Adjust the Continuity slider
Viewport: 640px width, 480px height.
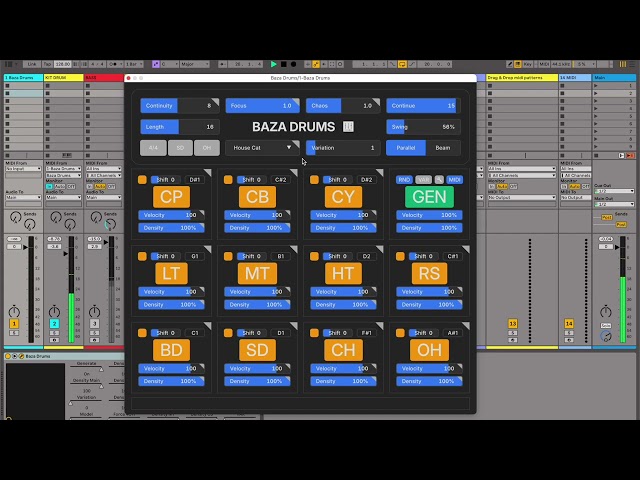coord(180,106)
